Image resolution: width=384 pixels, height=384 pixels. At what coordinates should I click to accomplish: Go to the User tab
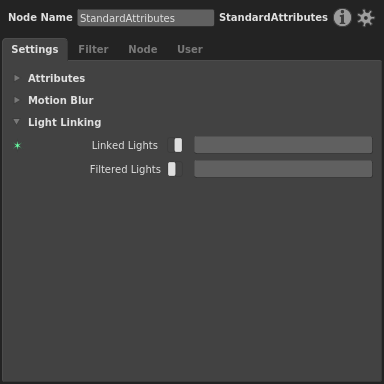(190, 49)
